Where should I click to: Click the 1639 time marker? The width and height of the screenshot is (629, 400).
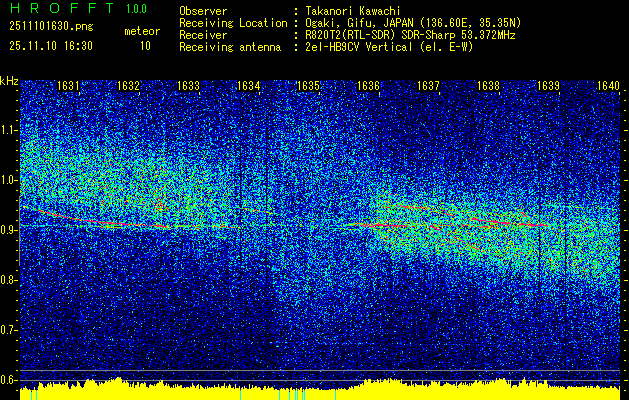point(548,86)
